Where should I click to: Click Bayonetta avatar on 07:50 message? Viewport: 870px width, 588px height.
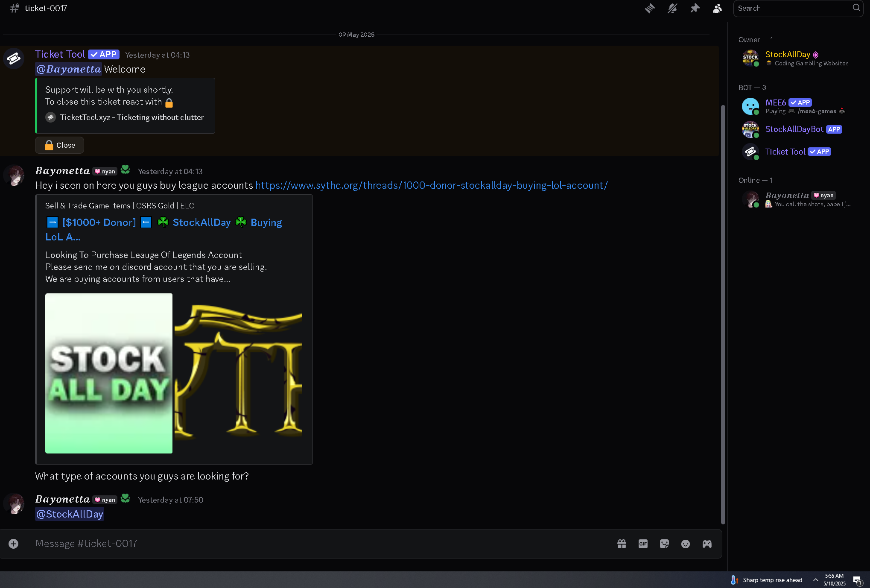[15, 504]
